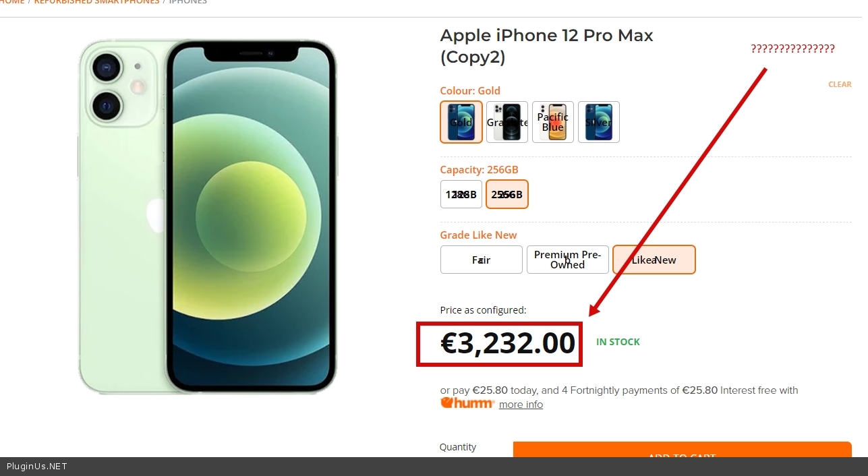Screen dimensions: 868x476
Task: Click the €3,232.00 configured price
Action: [508, 343]
